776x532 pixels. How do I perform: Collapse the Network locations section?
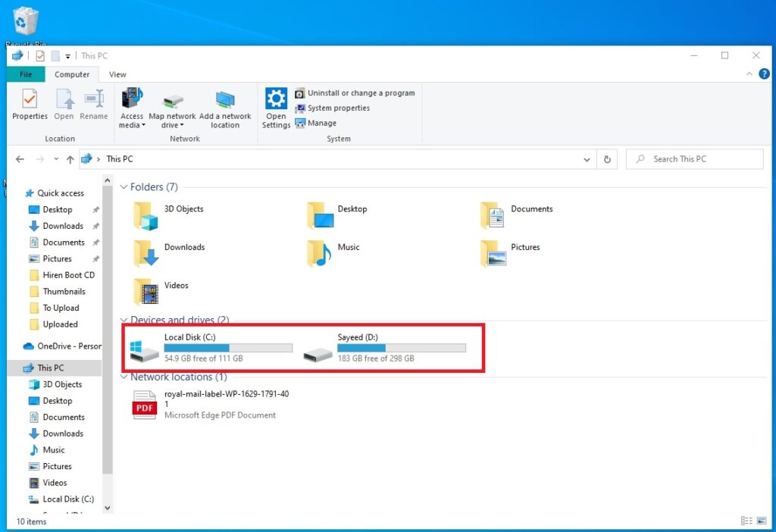click(x=124, y=377)
